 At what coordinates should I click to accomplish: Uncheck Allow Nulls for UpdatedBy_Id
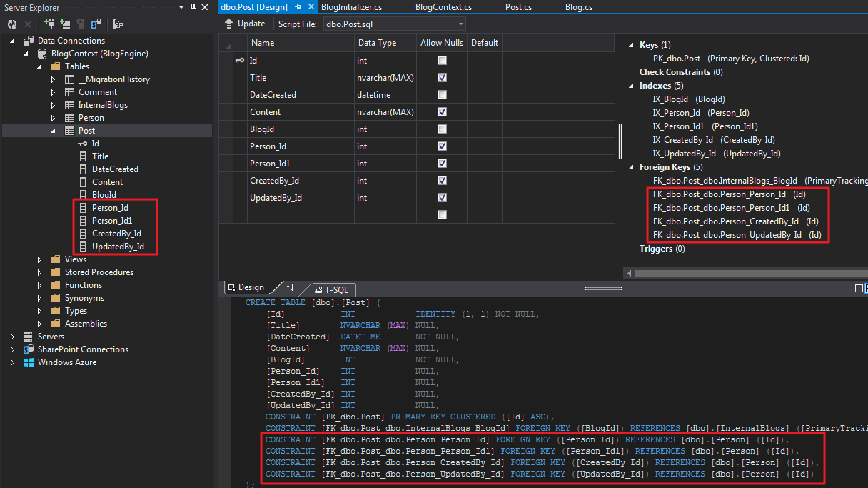442,198
